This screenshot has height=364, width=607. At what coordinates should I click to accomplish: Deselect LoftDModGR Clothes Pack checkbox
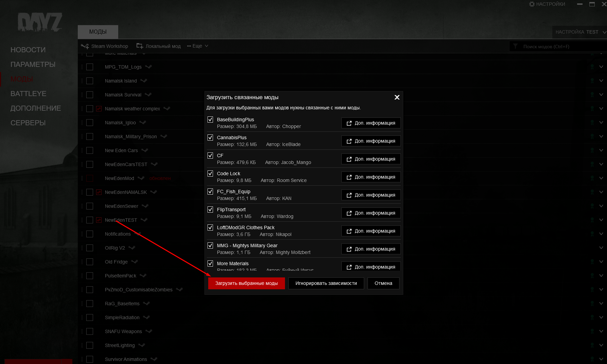pos(210,227)
